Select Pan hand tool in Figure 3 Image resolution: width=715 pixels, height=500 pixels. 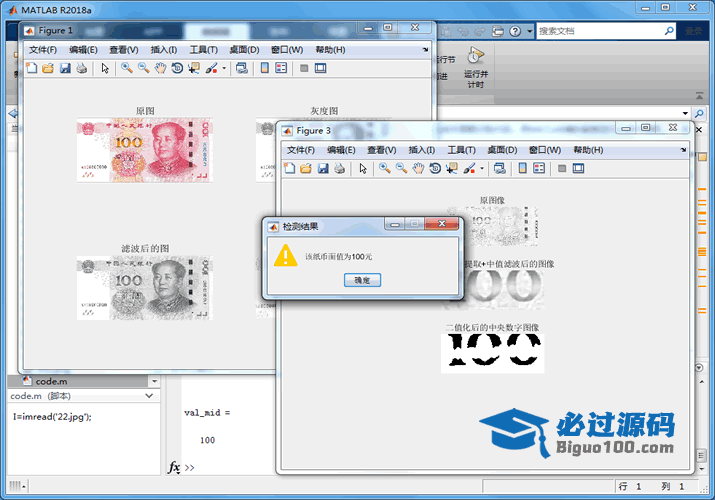pyautogui.click(x=418, y=169)
